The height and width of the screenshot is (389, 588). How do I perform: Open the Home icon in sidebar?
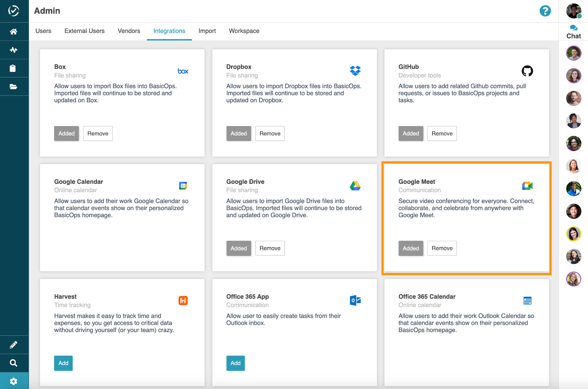click(14, 31)
